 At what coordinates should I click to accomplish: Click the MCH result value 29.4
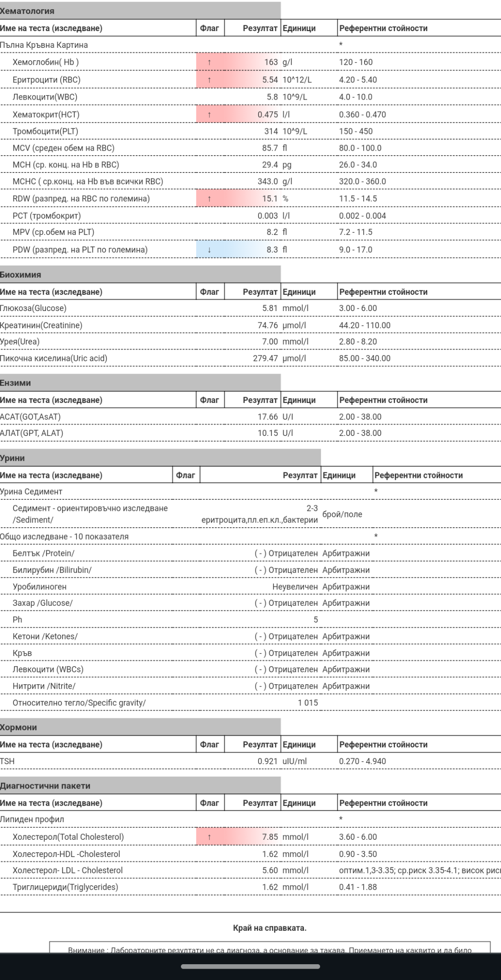[270, 165]
